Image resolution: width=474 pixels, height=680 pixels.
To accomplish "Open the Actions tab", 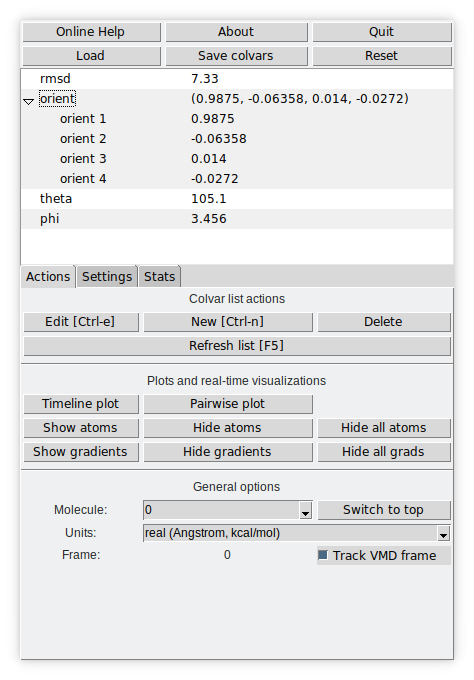I will point(48,276).
